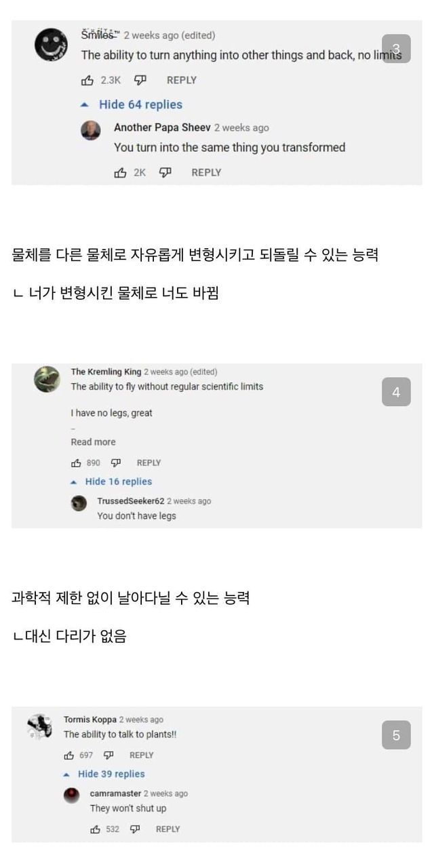Dislike The Kremling King's flying comment
Screen dimensions: 434x868
[116, 463]
